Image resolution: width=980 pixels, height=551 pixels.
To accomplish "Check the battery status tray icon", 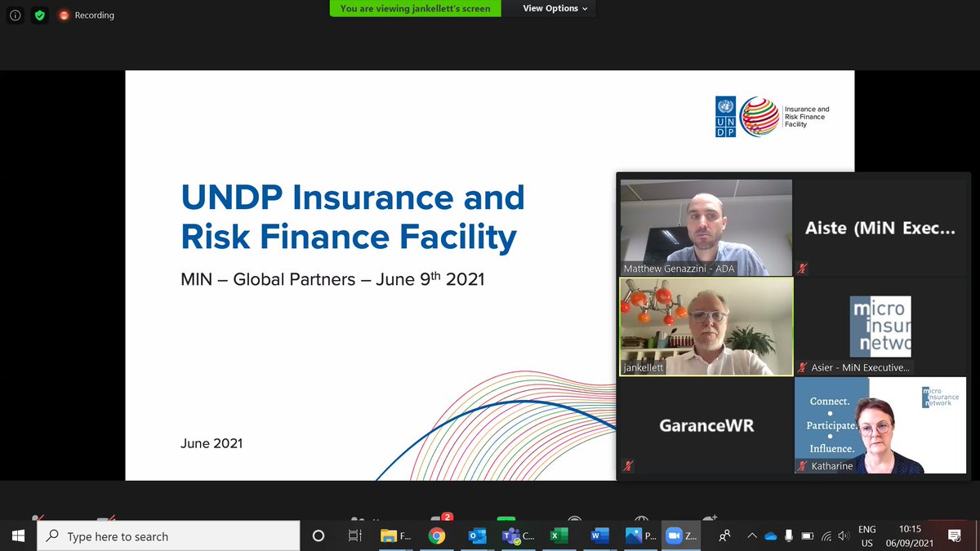I will (x=808, y=535).
